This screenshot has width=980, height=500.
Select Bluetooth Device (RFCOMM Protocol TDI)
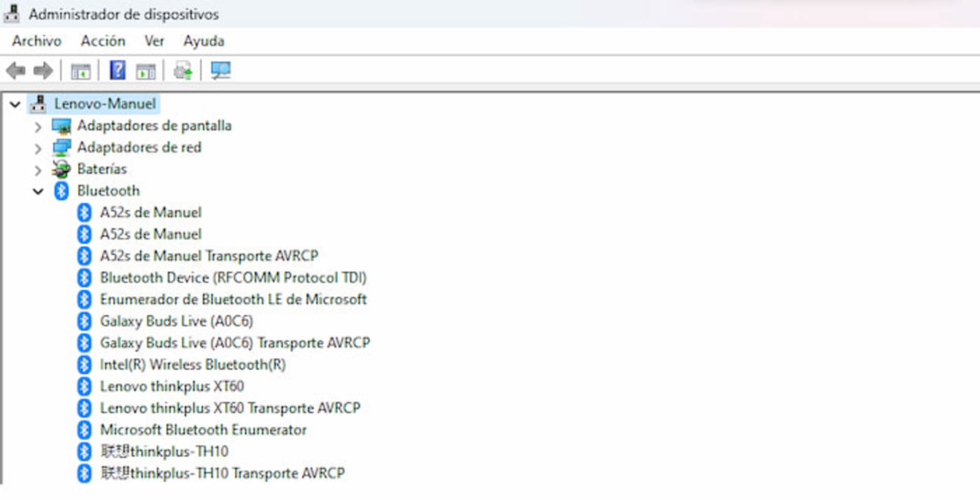coord(233,278)
